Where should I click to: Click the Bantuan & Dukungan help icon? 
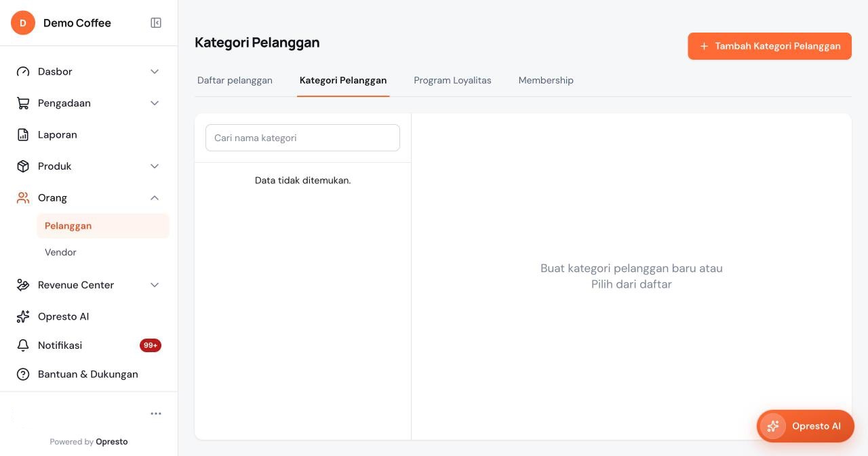pos(23,375)
